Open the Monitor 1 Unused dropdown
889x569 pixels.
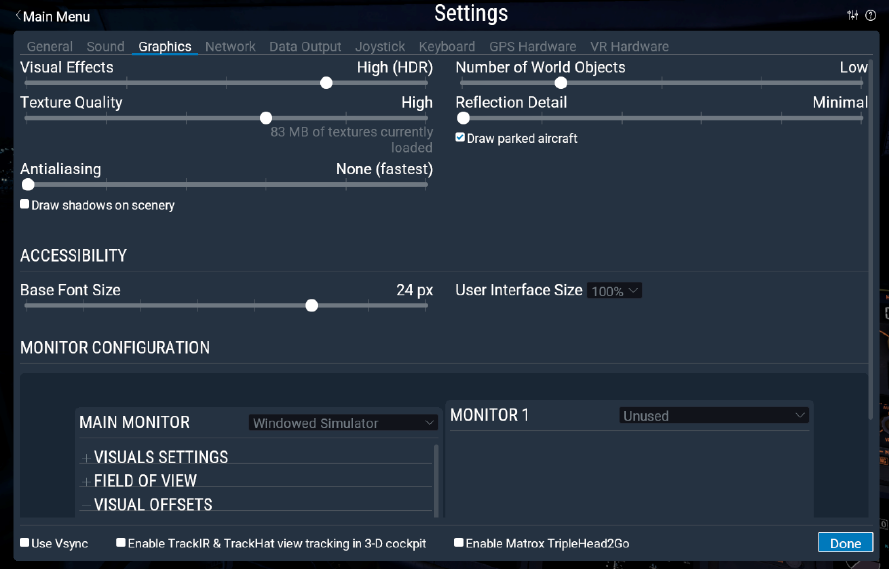click(x=714, y=415)
